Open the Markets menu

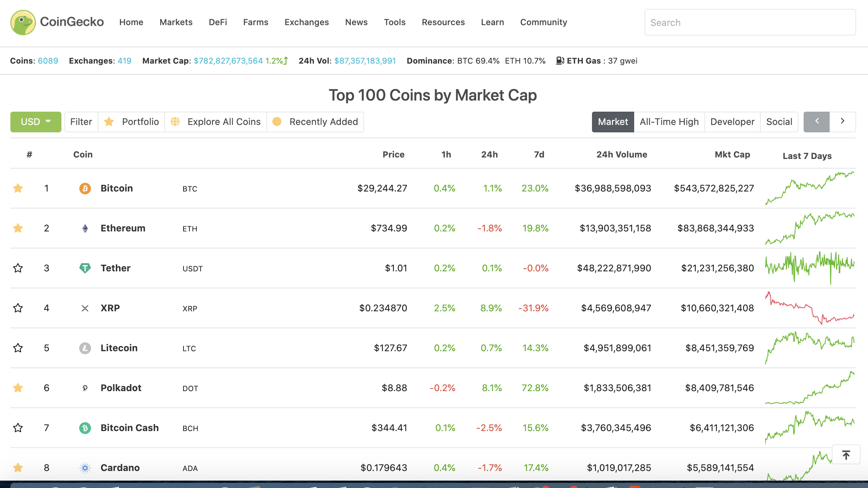(x=176, y=22)
